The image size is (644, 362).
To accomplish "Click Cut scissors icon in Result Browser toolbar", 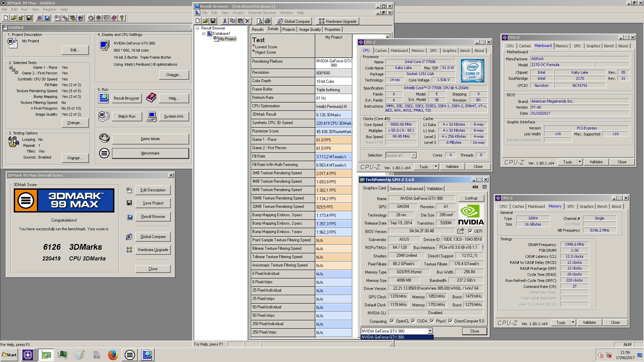I will (x=225, y=21).
